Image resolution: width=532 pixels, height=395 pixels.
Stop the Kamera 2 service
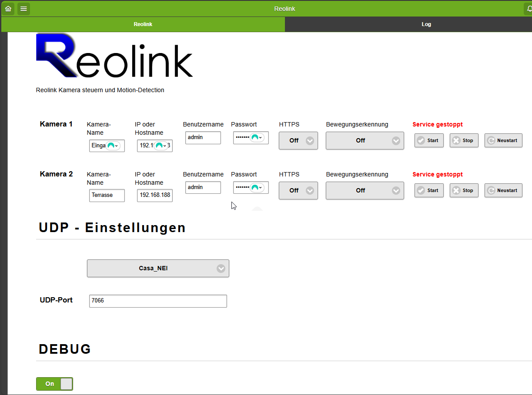(x=464, y=190)
